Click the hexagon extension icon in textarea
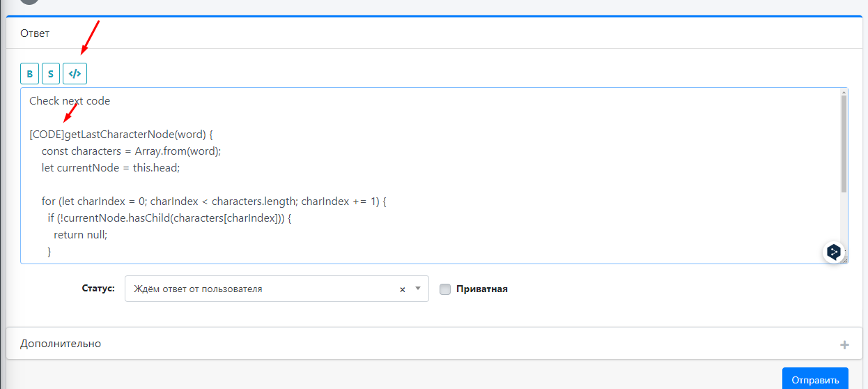The image size is (868, 389). (x=834, y=252)
